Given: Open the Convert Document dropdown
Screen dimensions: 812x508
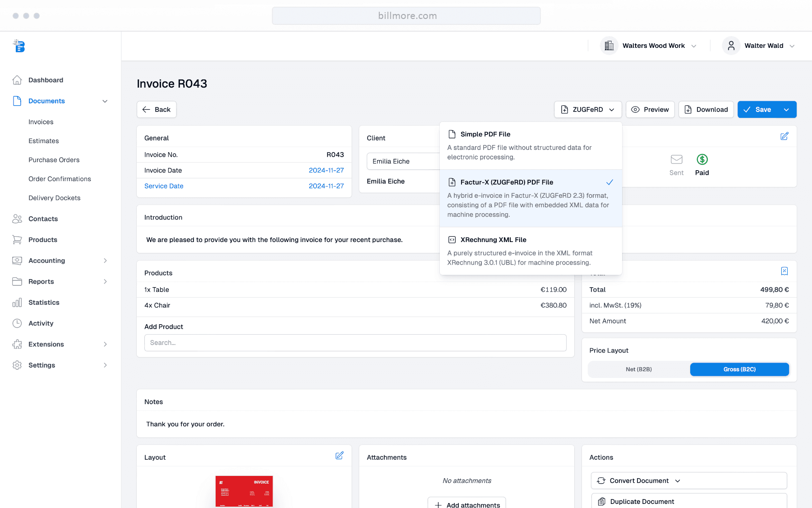Looking at the screenshot, I should click(x=689, y=480).
